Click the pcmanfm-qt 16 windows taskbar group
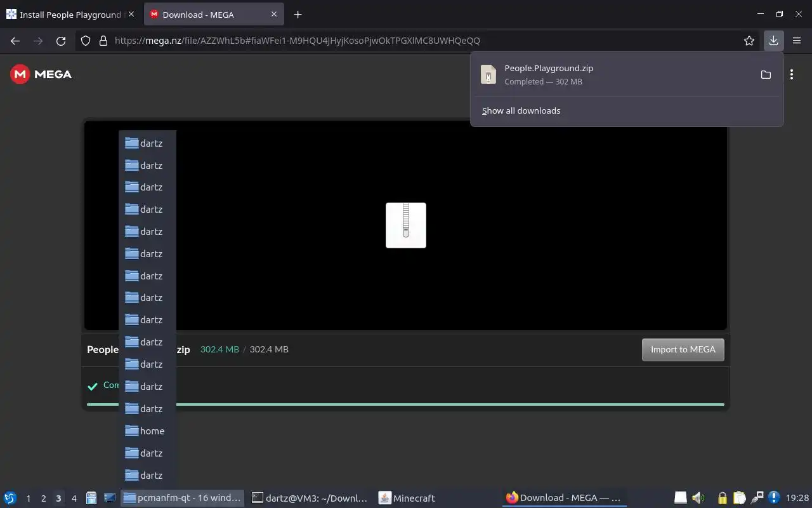The image size is (812, 508). 182,498
